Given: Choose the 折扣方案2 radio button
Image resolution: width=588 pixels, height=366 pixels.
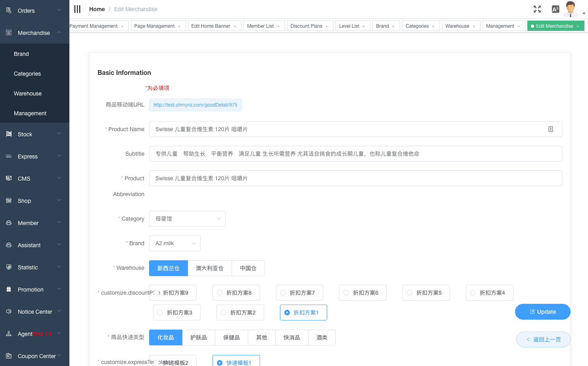Looking at the screenshot, I should pos(224,313).
